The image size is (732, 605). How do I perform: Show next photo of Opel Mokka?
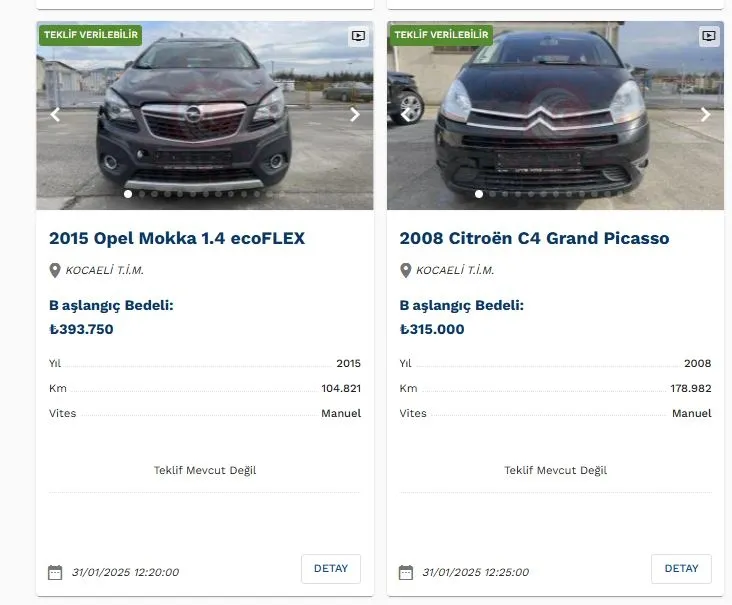[x=355, y=115]
